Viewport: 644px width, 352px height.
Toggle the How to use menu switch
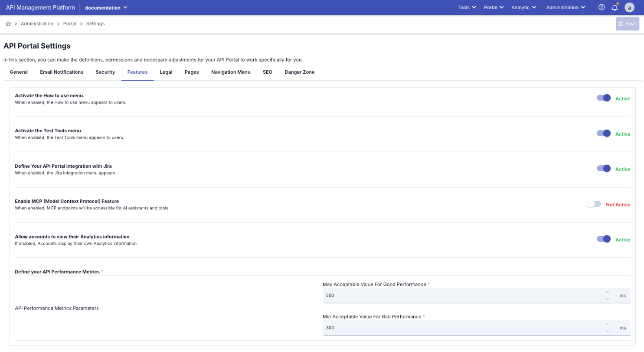pos(604,98)
